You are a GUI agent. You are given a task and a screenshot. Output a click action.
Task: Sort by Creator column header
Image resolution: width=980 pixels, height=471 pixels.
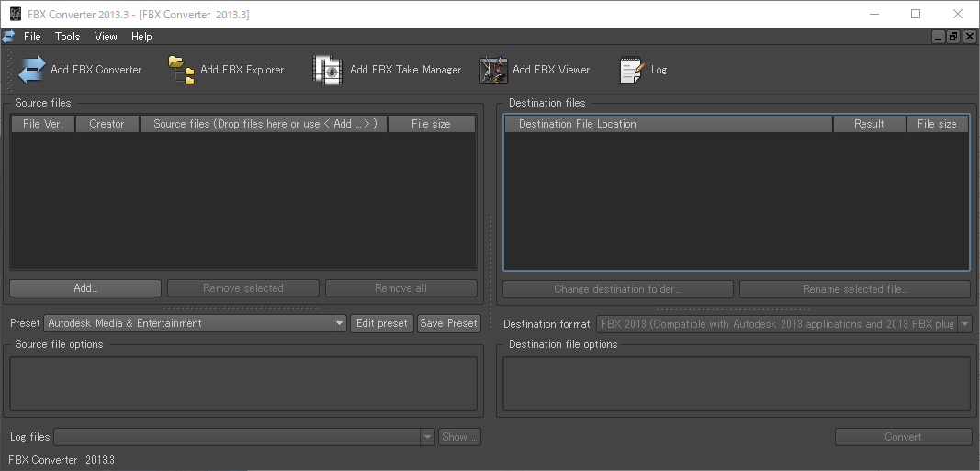pyautogui.click(x=107, y=124)
